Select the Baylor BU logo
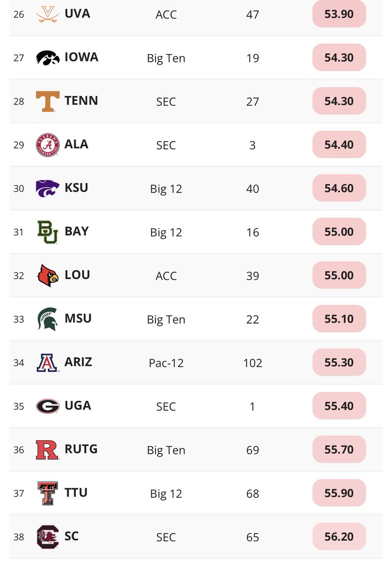This screenshot has width=392, height=564. point(47,232)
